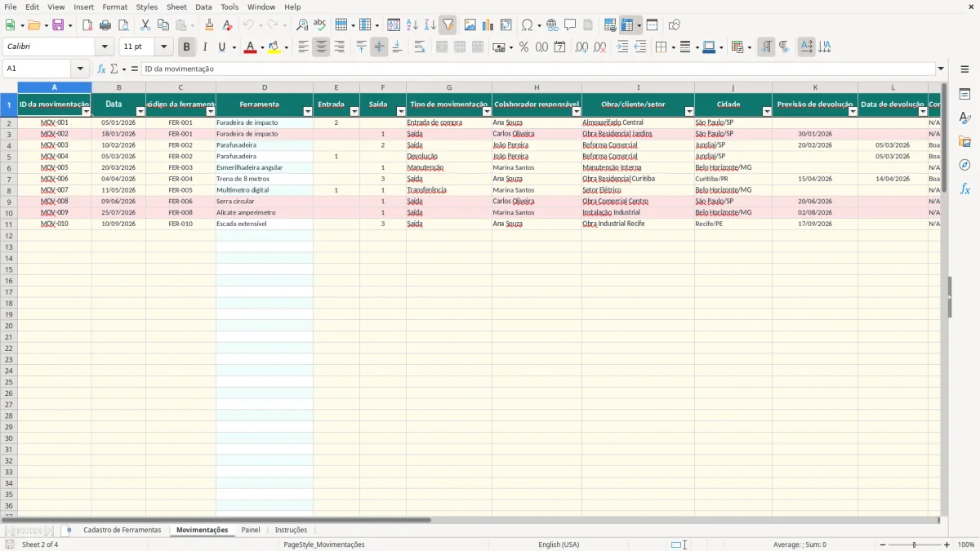Open the Format menu
The height and width of the screenshot is (551, 980).
coord(114,7)
